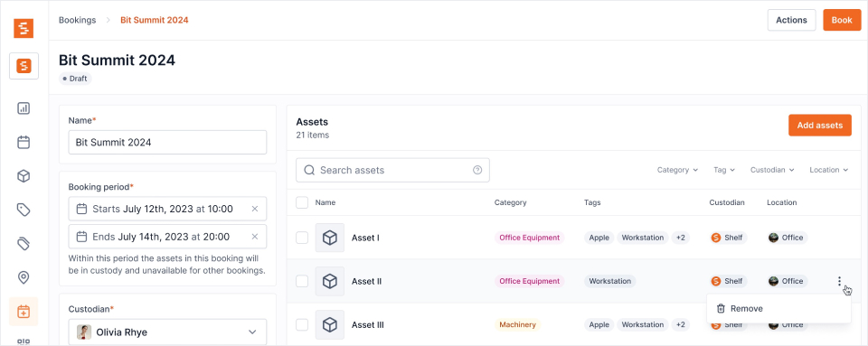Open the assets cube icon in sidebar
Viewport: 868px width, 346px height.
click(24, 176)
